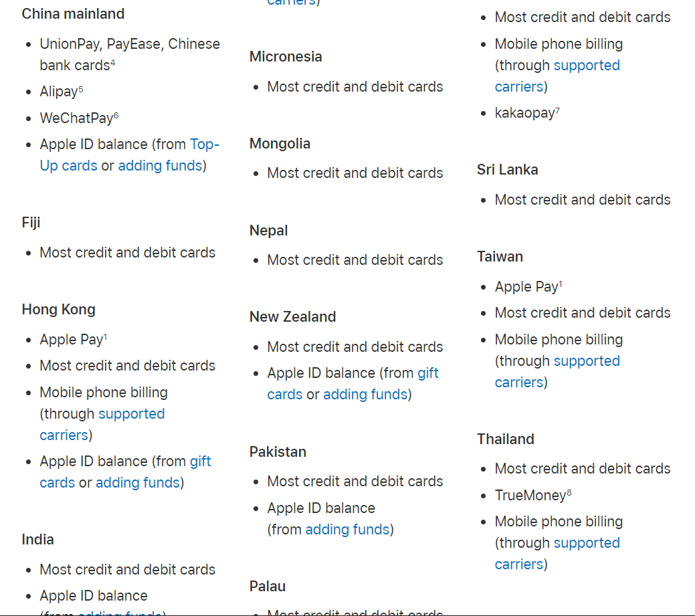Click footnote 7 next to kakaopay

[x=557, y=110]
